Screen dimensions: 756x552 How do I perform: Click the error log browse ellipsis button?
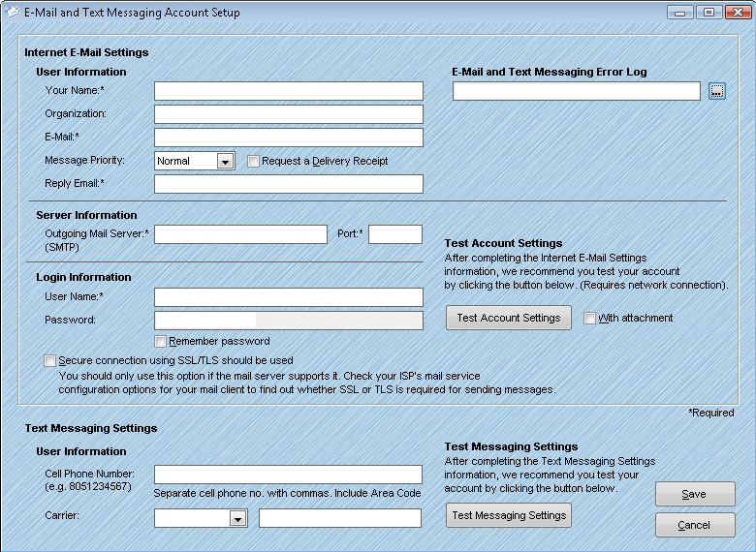(717, 91)
